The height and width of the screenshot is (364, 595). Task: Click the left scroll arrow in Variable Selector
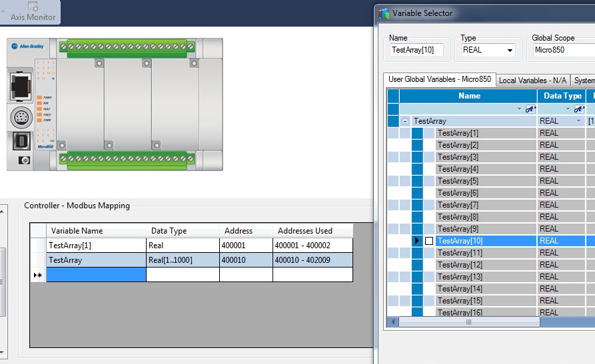393,322
